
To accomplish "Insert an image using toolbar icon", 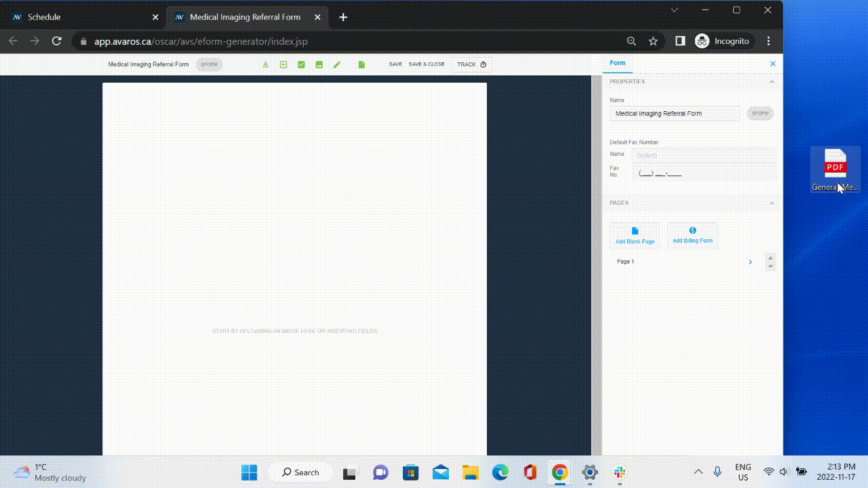I will click(319, 64).
